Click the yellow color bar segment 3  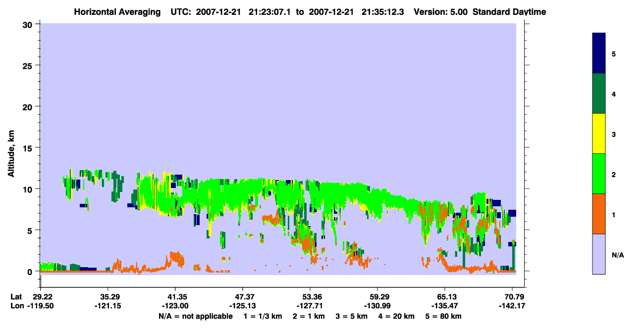[x=599, y=134]
